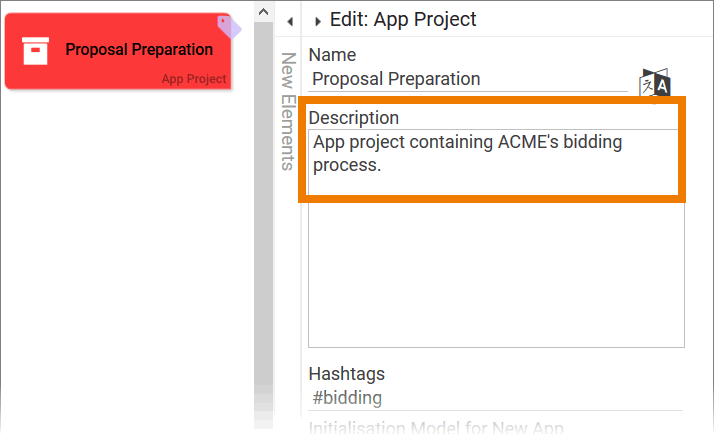Click the Description field label
Viewport: 714px width, 437px height.
354,118
